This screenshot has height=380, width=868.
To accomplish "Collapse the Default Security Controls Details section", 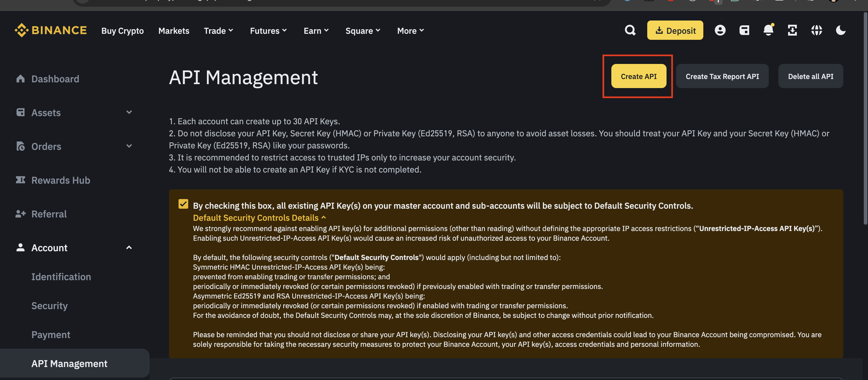I will pyautogui.click(x=258, y=218).
